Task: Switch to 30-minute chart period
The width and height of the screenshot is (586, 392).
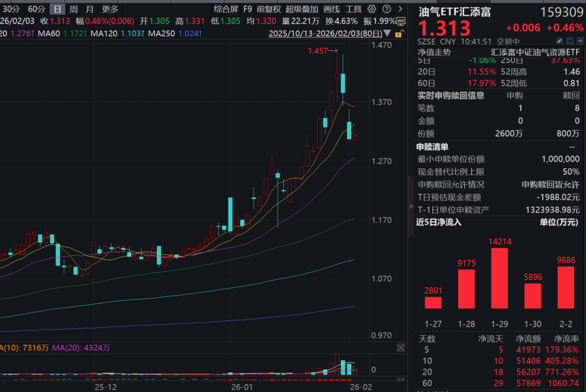Action: point(11,9)
